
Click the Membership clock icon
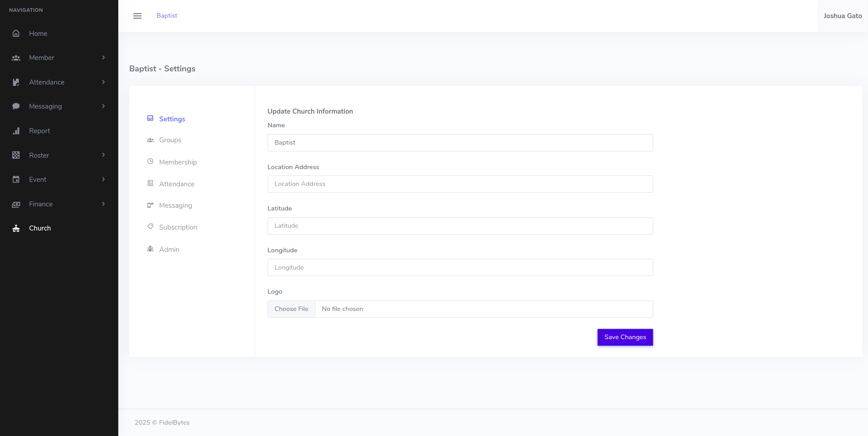coord(150,162)
